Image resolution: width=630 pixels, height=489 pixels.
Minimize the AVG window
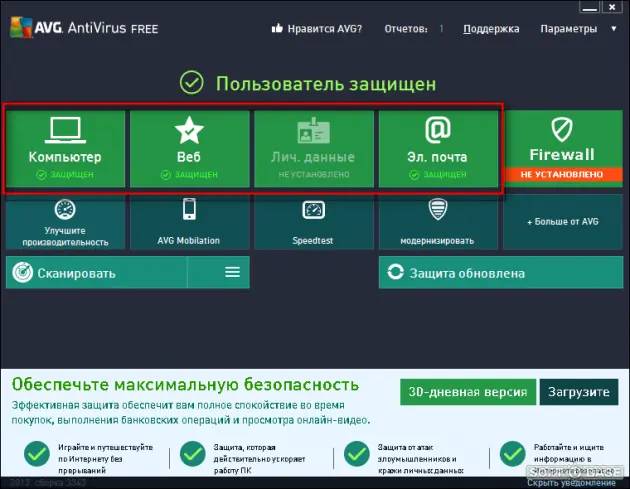point(590,7)
